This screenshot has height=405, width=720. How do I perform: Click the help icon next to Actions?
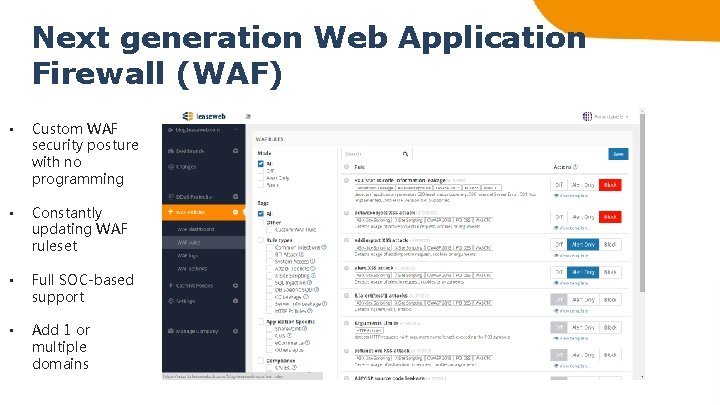(575, 167)
